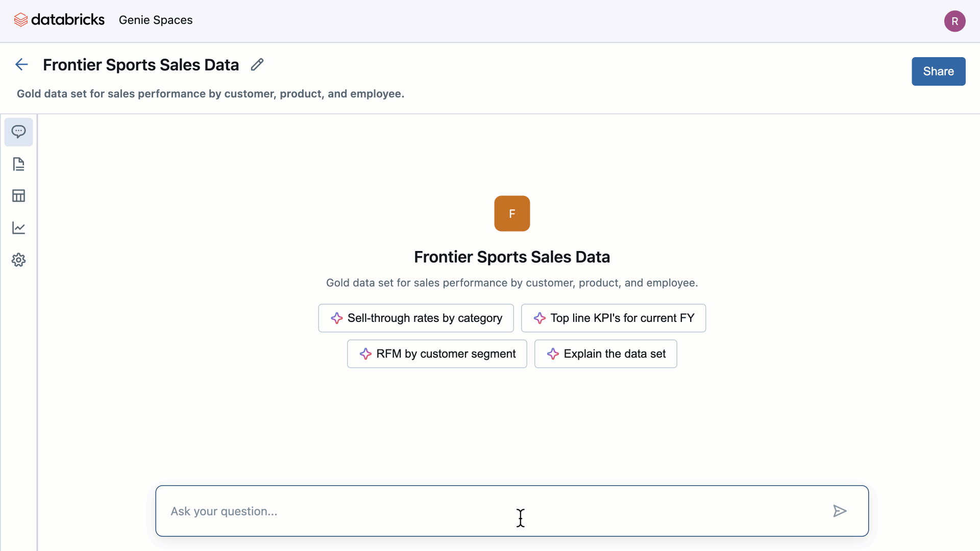980x551 pixels.
Task: Click the Databricks logo icon
Action: [x=21, y=20]
